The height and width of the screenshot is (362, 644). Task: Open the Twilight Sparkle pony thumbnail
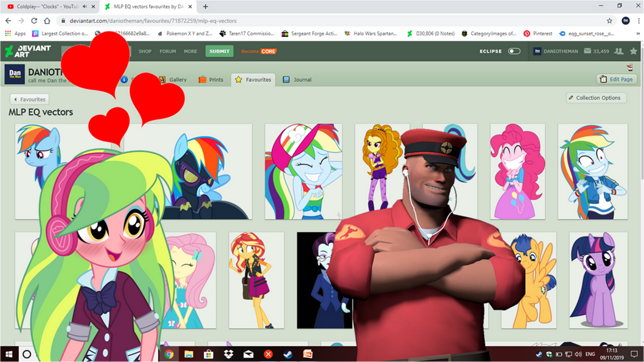(598, 280)
